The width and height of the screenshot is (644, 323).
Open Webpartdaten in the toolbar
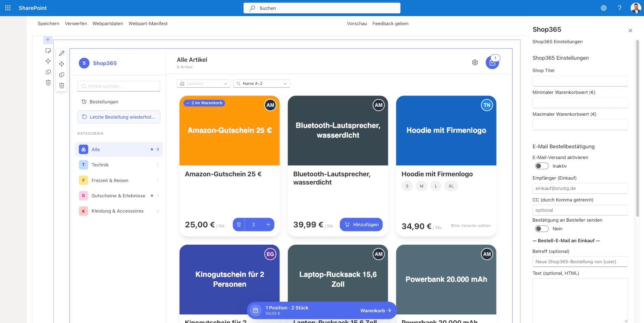coord(108,23)
